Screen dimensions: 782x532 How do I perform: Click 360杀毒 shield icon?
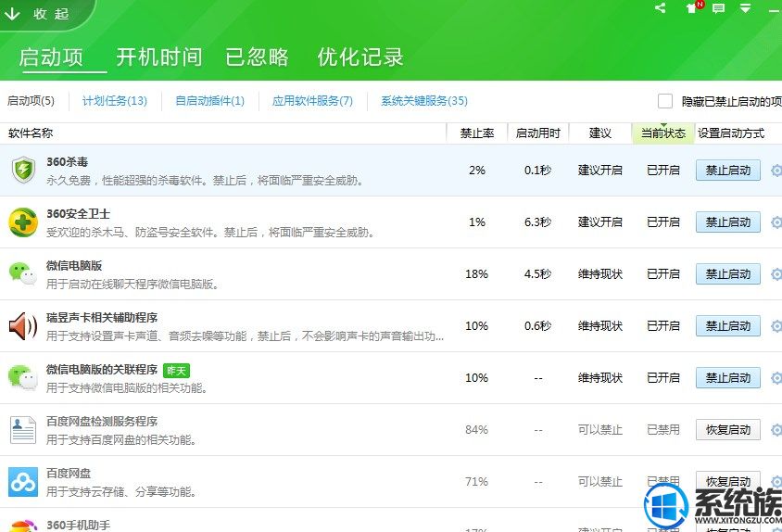[x=23, y=170]
